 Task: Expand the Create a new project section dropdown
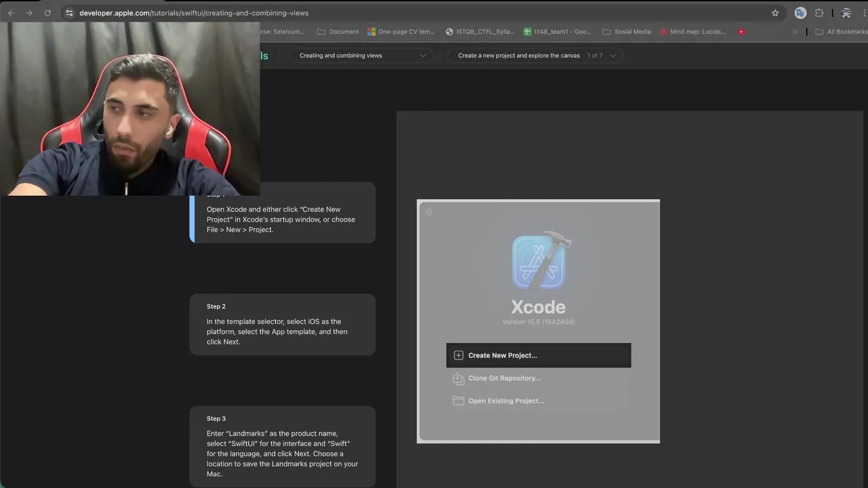536,56
